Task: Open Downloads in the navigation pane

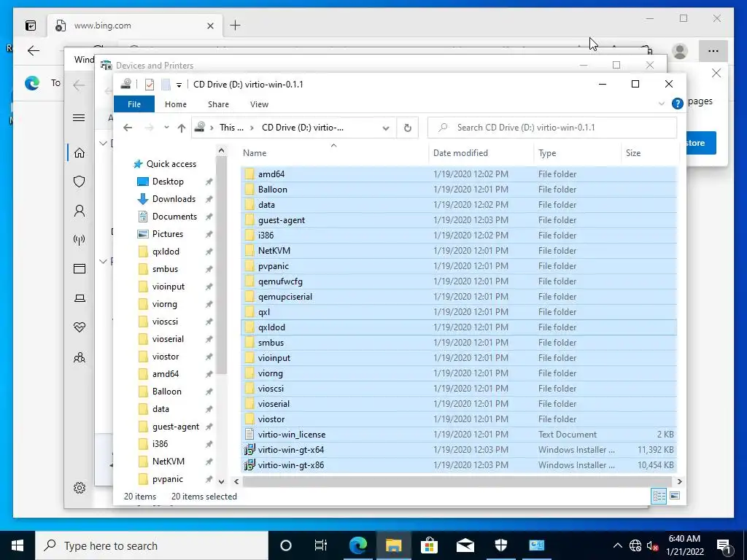Action: [166, 199]
